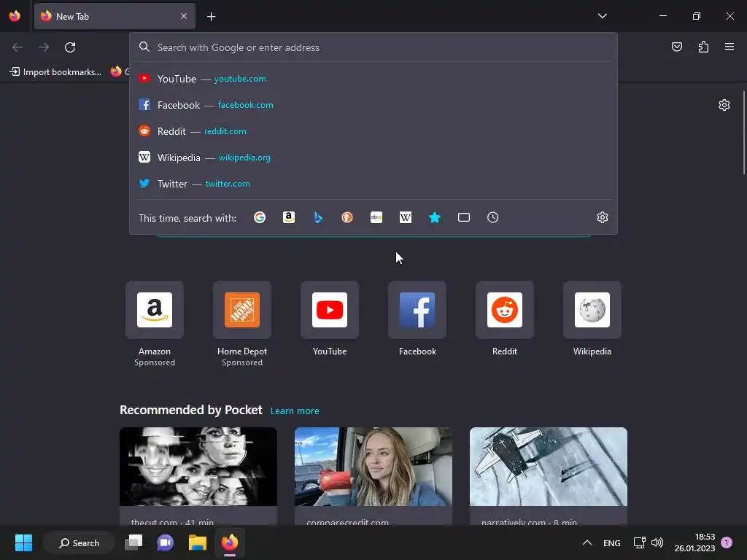Search open tabs via tabs icon
This screenshot has width=747, height=560.
click(464, 217)
